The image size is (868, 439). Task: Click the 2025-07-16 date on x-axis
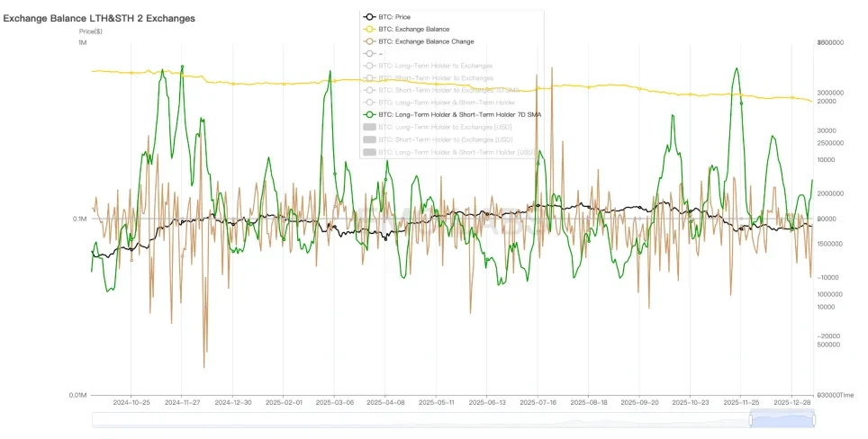tap(536, 404)
